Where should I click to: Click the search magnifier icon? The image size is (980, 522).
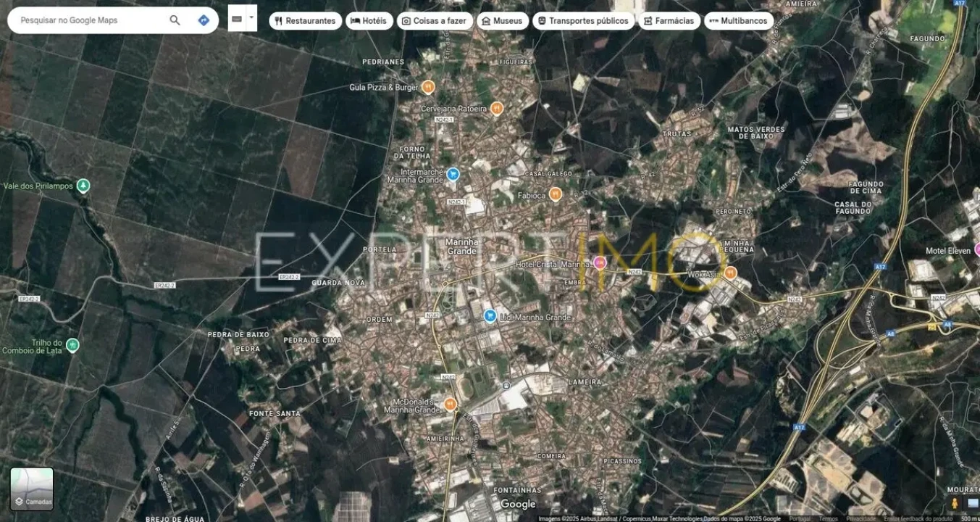click(x=175, y=20)
